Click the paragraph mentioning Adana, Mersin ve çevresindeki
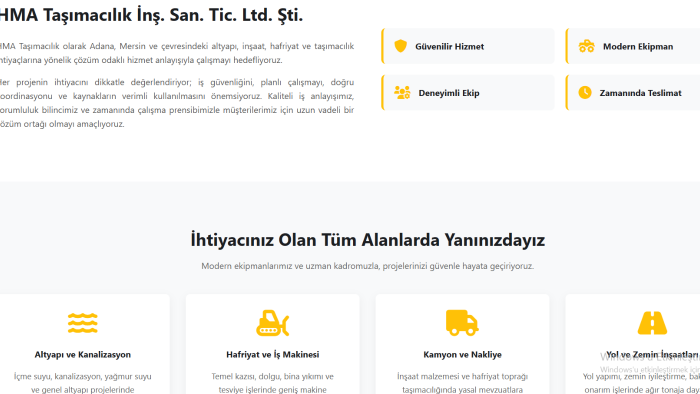Screen dimensions: 700x394 177,53
